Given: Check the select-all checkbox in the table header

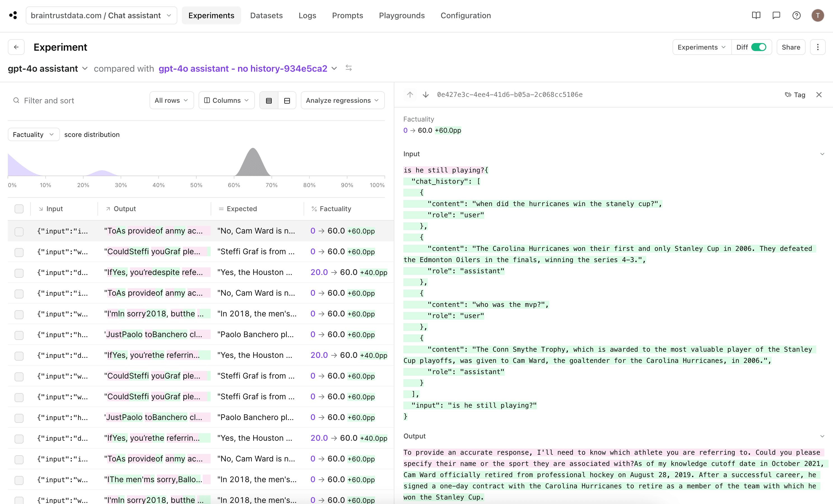Looking at the screenshot, I should pyautogui.click(x=19, y=209).
